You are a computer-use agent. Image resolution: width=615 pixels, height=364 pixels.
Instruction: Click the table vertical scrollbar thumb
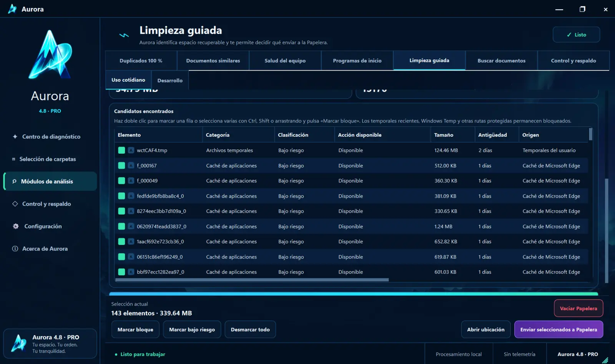coord(590,134)
